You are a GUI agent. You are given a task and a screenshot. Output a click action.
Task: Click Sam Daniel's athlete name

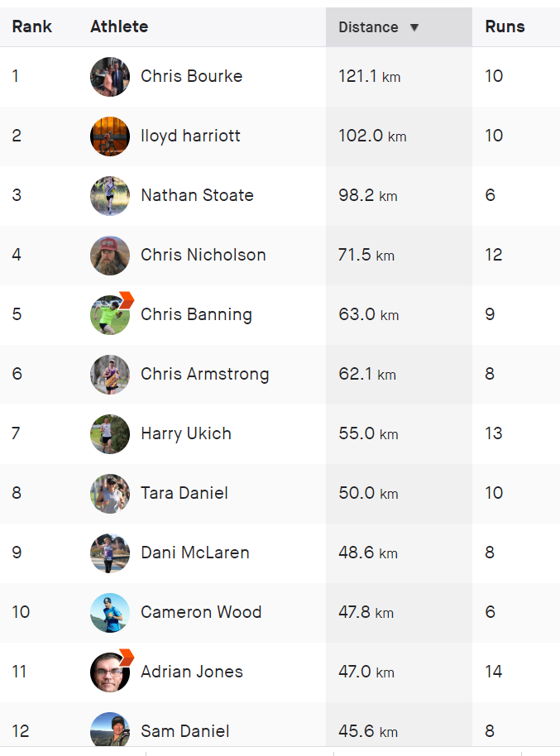pos(184,731)
